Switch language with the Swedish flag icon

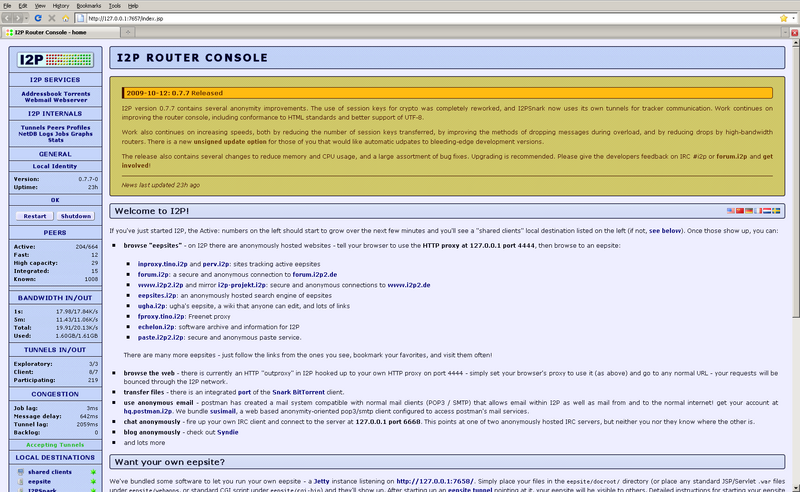[x=776, y=211]
